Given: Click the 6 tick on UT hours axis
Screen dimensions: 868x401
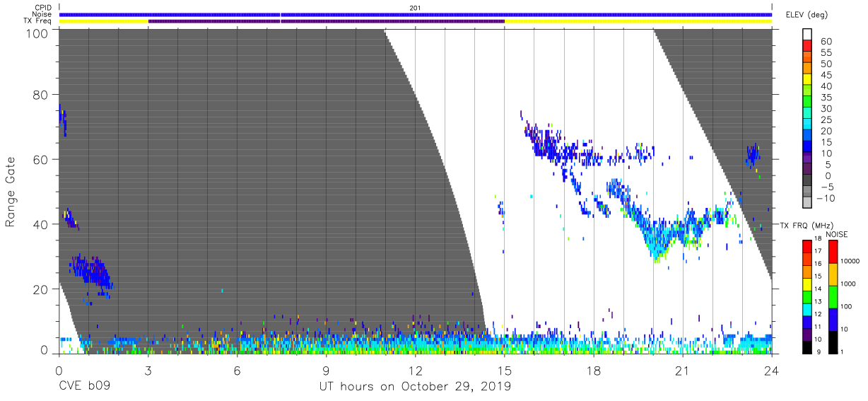Looking at the screenshot, I should 237,370.
